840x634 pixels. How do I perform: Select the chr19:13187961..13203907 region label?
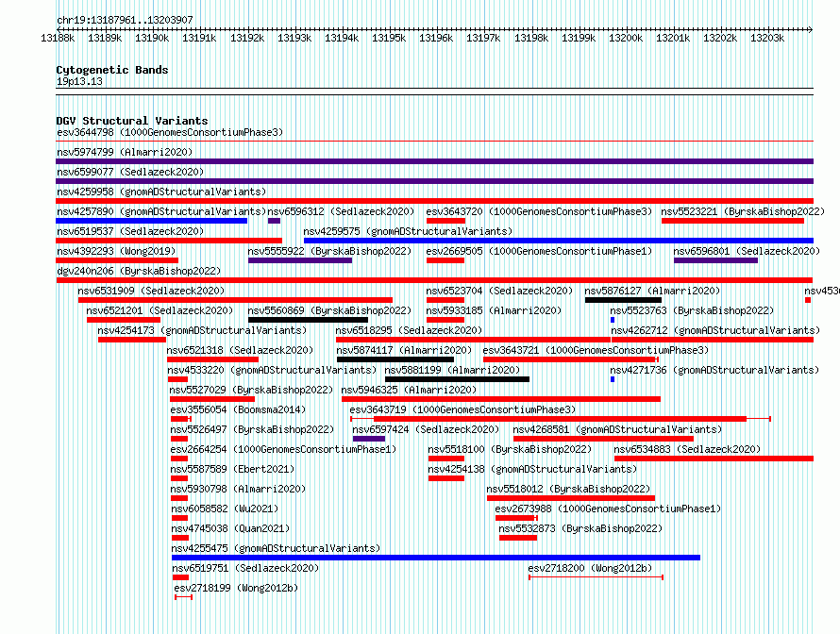(x=125, y=20)
